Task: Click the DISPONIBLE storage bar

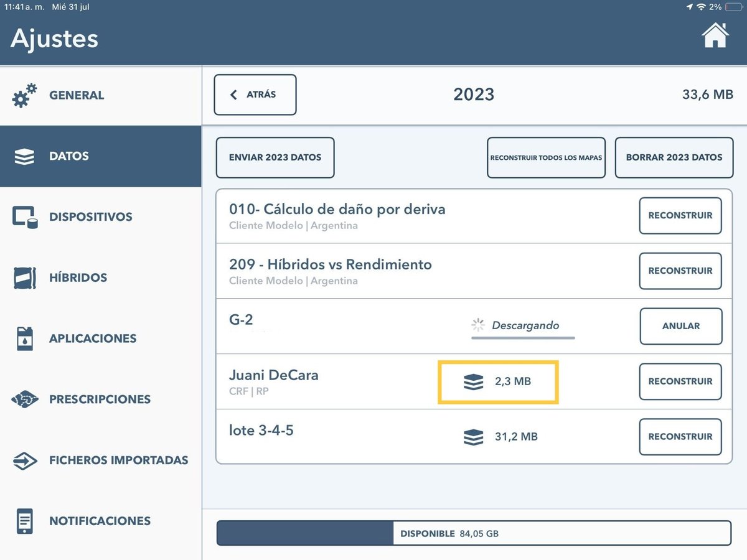Action: pyautogui.click(x=473, y=533)
